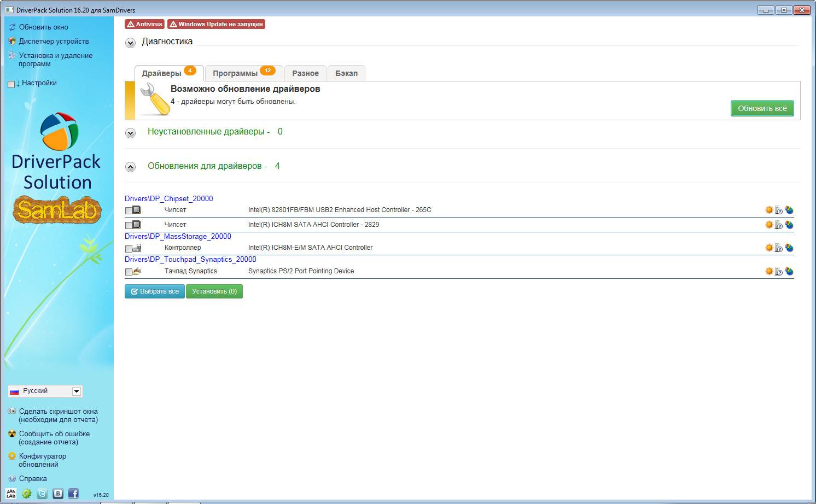Open the Справка link
The image size is (816, 504).
(33, 478)
